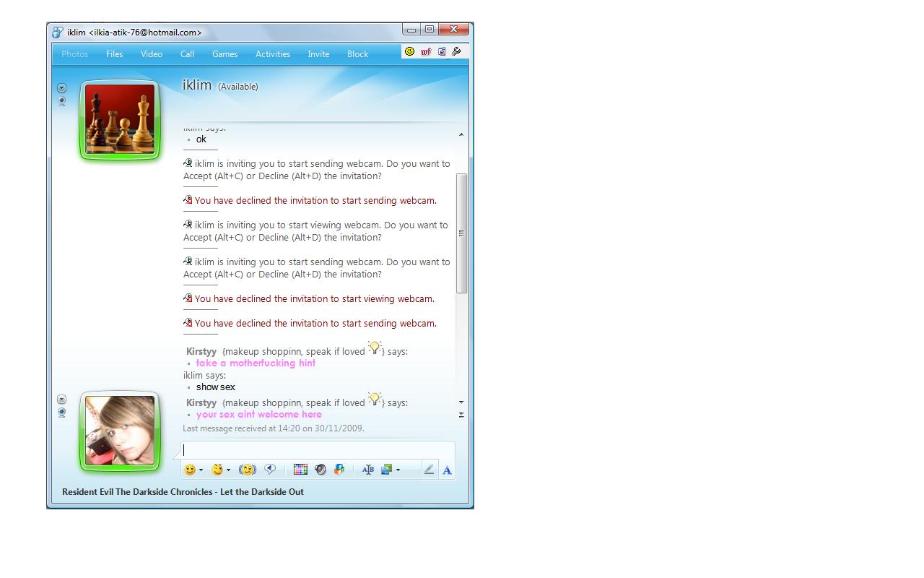Open the Files menu
The width and height of the screenshot is (924, 578).
click(x=114, y=54)
